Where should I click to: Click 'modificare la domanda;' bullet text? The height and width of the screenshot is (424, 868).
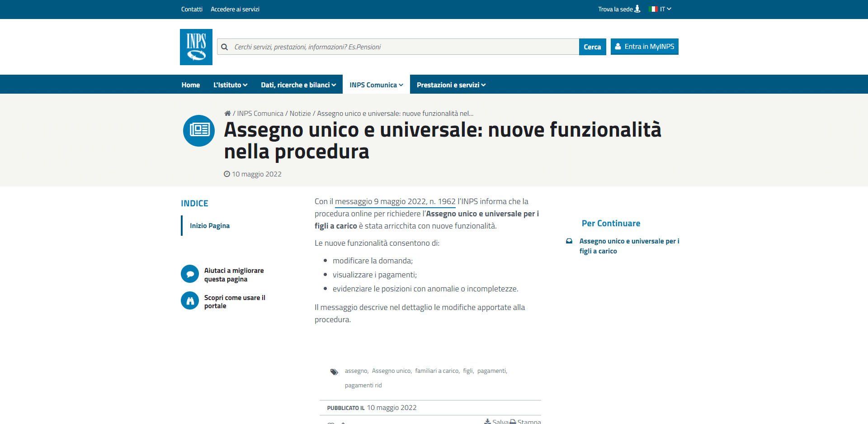[x=373, y=261]
